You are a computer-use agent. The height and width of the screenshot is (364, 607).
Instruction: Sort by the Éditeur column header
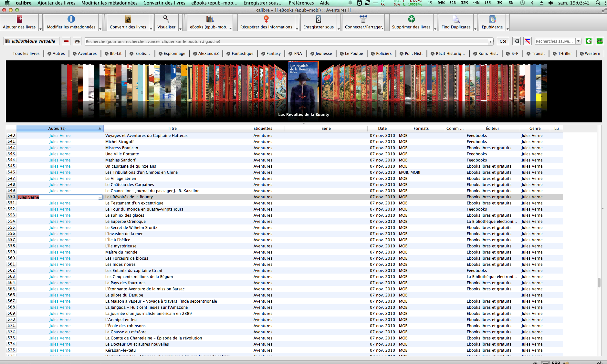tap(493, 128)
